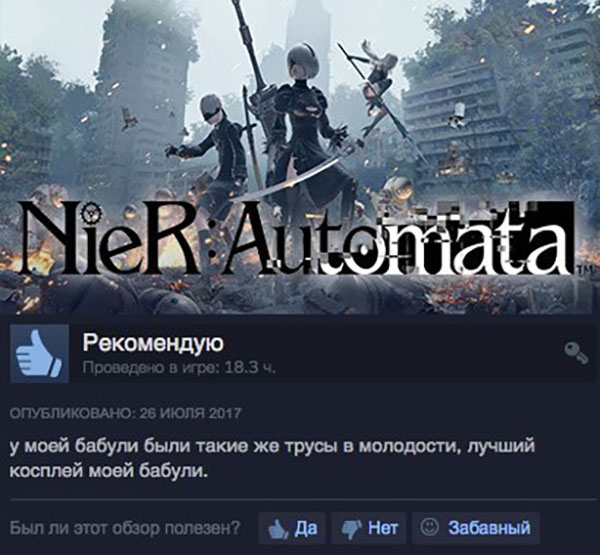600x555 pixels.
Task: Click the NieR:Automata title logo
Action: [x=297, y=239]
